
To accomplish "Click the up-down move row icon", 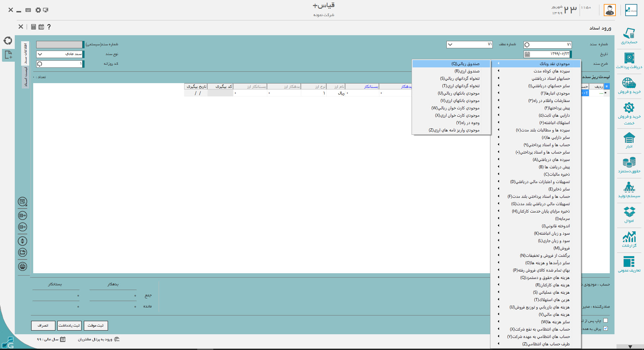I will (x=22, y=241).
